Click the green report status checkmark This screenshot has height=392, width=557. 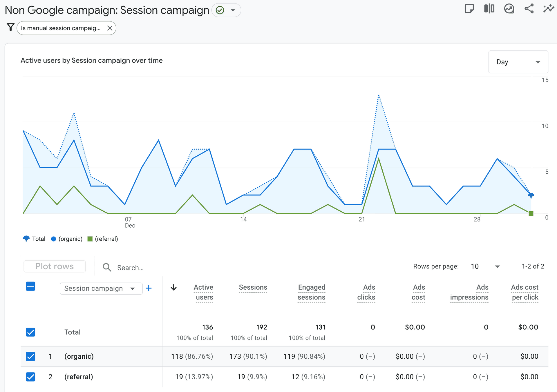click(220, 10)
